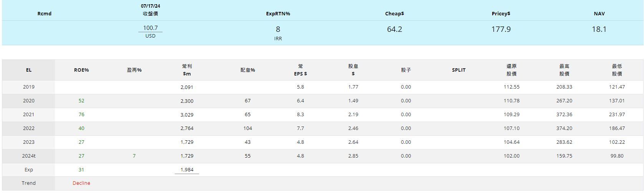The width and height of the screenshot is (644, 194).
Task: Click adjusted price 102.00 for 2024t
Action: click(511, 156)
